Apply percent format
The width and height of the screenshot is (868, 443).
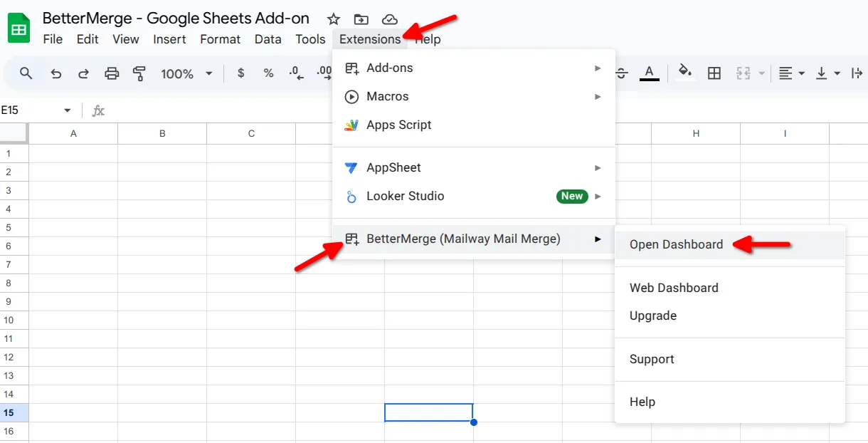tap(268, 73)
